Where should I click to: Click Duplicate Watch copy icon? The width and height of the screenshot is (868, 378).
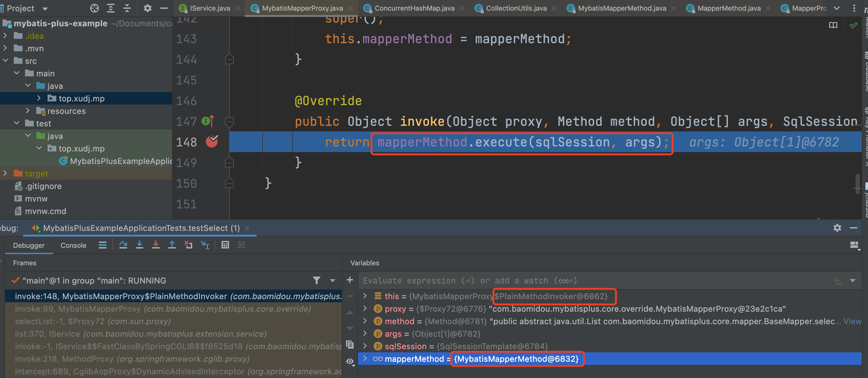[x=350, y=344]
